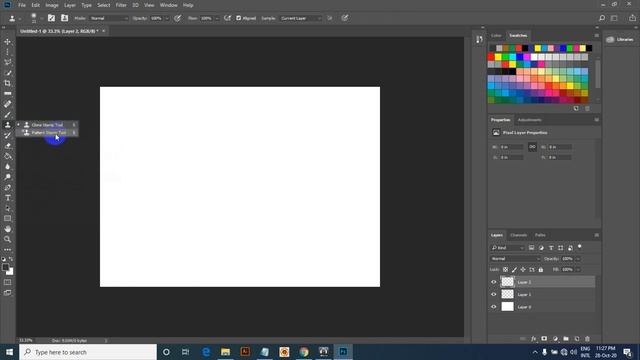The width and height of the screenshot is (640, 360).
Task: Toggle the Aligned checkbox
Action: tap(239, 18)
